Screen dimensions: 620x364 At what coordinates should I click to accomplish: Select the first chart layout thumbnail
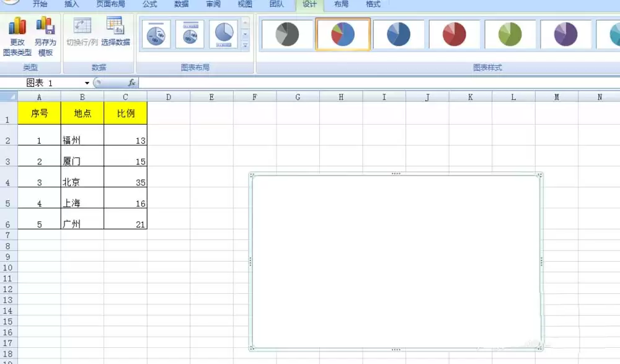(x=156, y=35)
